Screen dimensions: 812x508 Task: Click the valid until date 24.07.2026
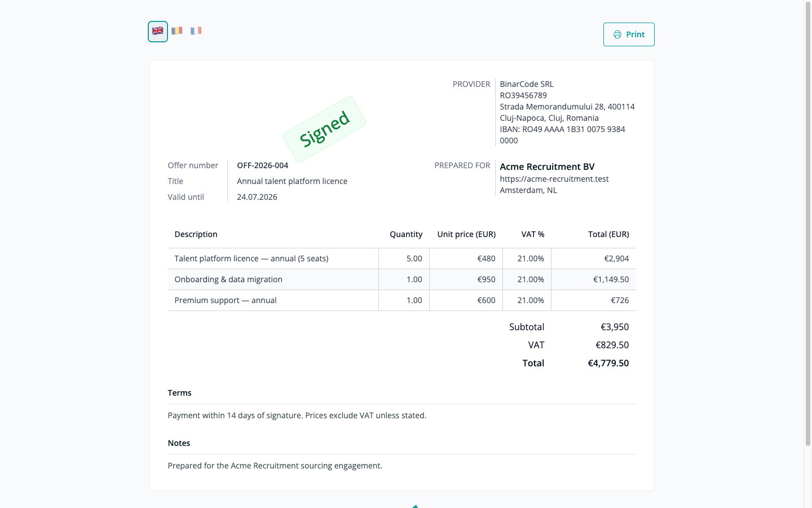pyautogui.click(x=257, y=197)
